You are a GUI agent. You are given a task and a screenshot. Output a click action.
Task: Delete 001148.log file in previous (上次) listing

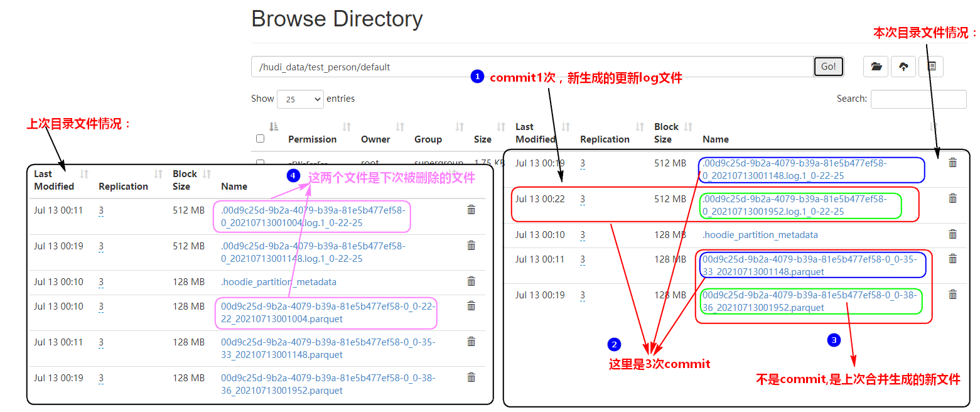click(x=471, y=246)
